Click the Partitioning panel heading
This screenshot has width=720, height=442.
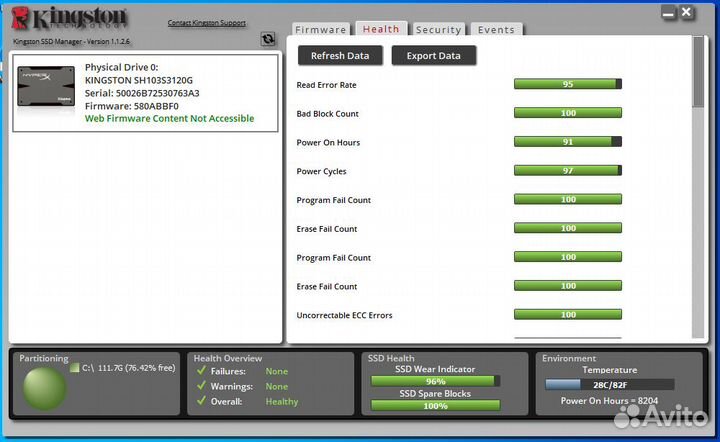(44, 358)
